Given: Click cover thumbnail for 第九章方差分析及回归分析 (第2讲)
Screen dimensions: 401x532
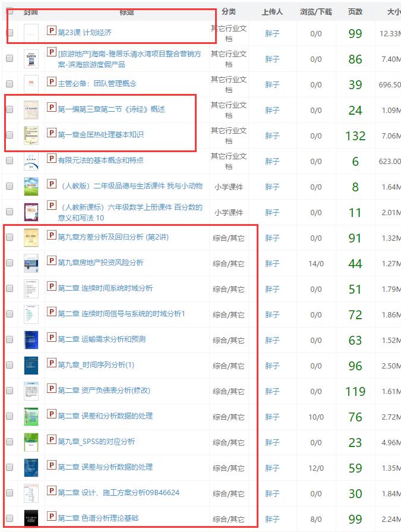Looking at the screenshot, I should point(31,237).
